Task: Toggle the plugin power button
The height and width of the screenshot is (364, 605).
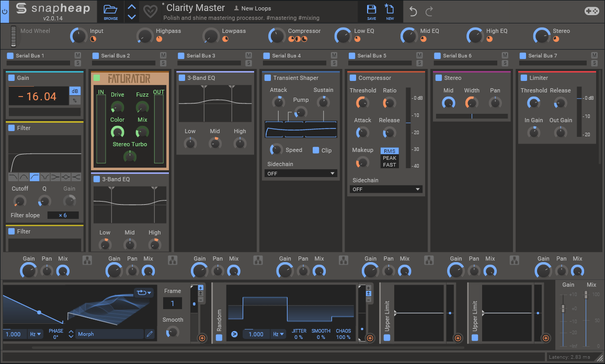Action: pyautogui.click(x=5, y=11)
